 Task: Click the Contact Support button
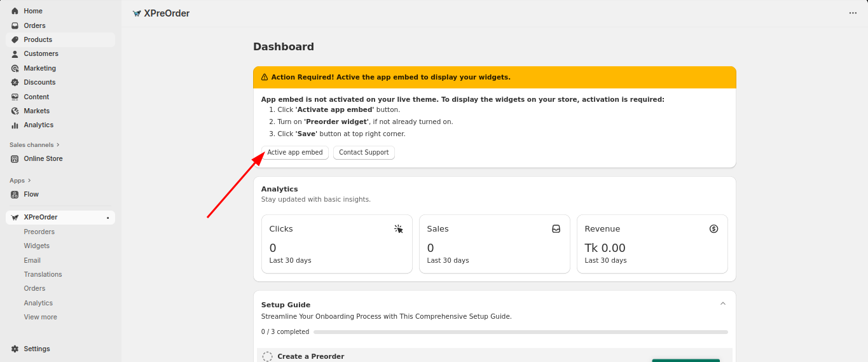364,153
